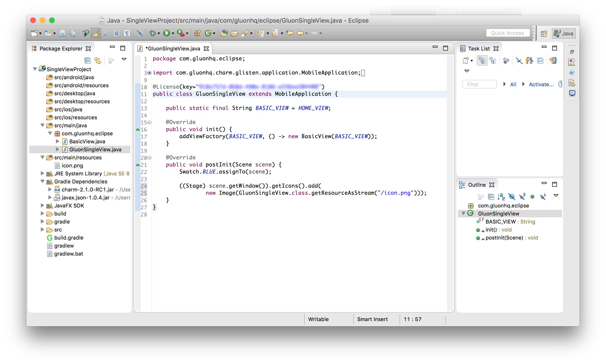Click Skip All Breakpoints icon
Screen dimensions: 606x364
tap(140, 33)
